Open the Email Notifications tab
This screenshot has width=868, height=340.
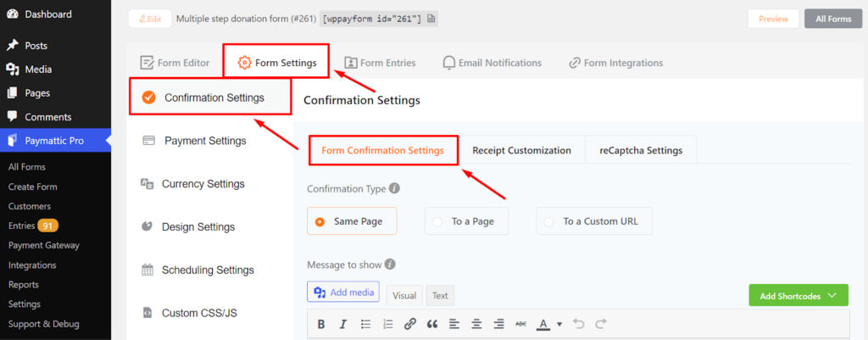click(x=492, y=63)
